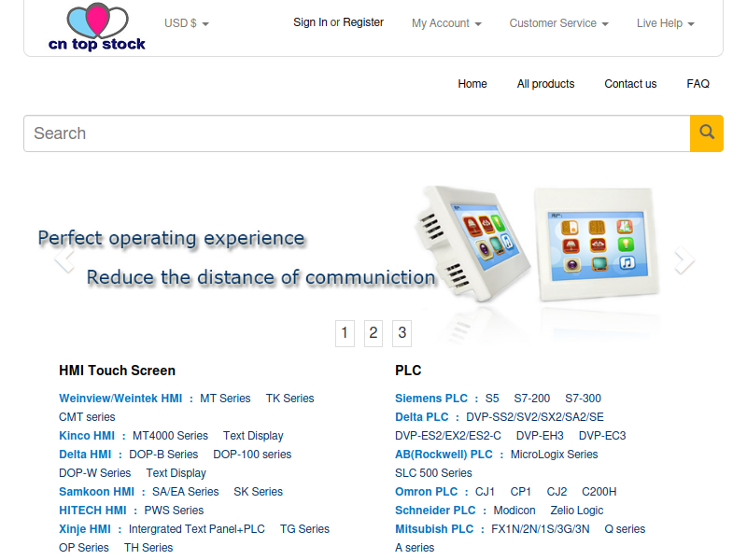Open FX1N/2N/1S/3G/3N link

click(541, 529)
